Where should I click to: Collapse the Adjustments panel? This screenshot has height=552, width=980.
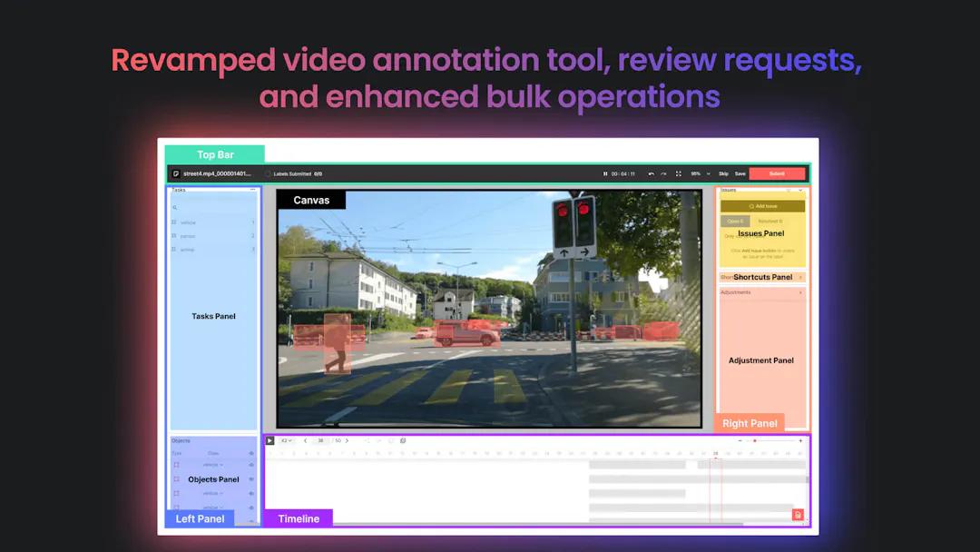click(x=799, y=292)
